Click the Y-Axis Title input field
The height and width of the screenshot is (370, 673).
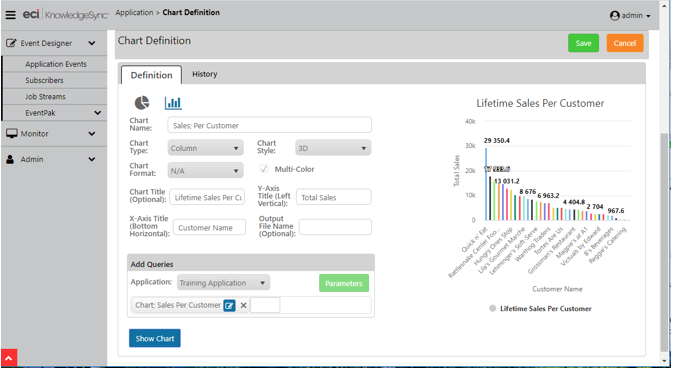pyautogui.click(x=333, y=197)
